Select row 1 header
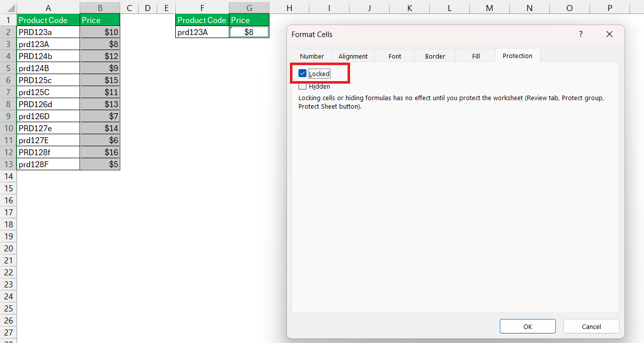This screenshot has width=644, height=343. coord(8,20)
